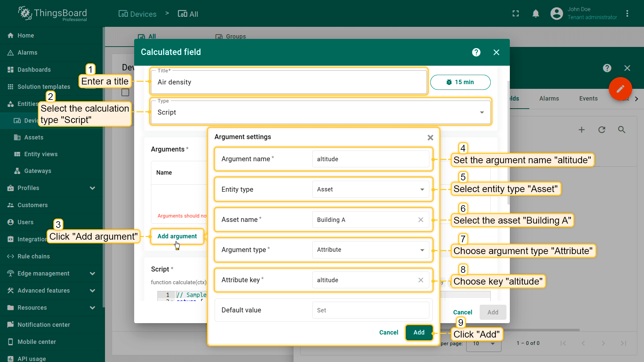Click the notifications bell icon
The width and height of the screenshot is (644, 362).
click(x=536, y=14)
